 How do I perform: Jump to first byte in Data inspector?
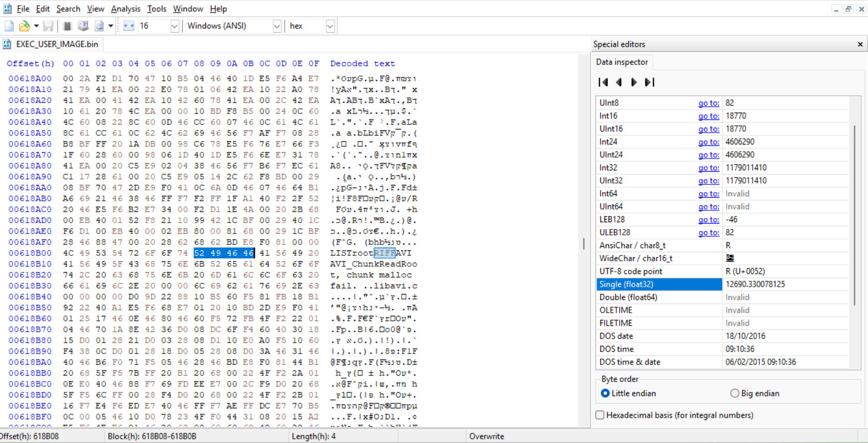[x=603, y=82]
